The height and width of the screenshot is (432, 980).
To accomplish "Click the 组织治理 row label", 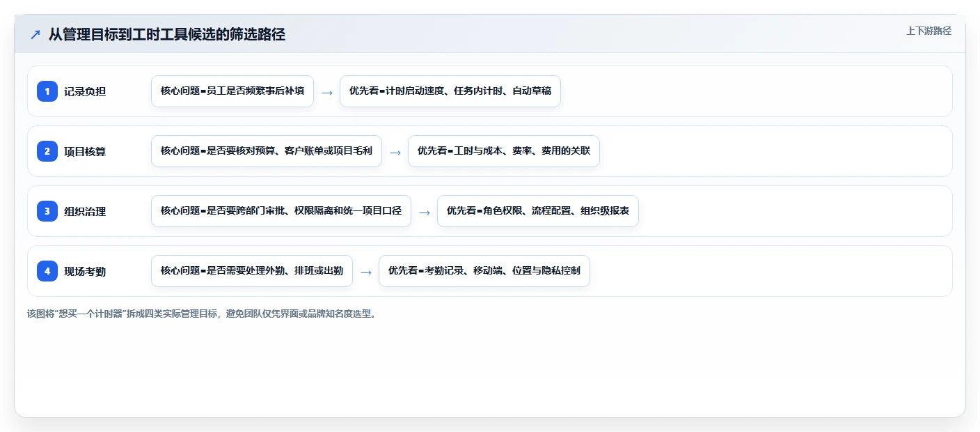I will pyautogui.click(x=85, y=211).
